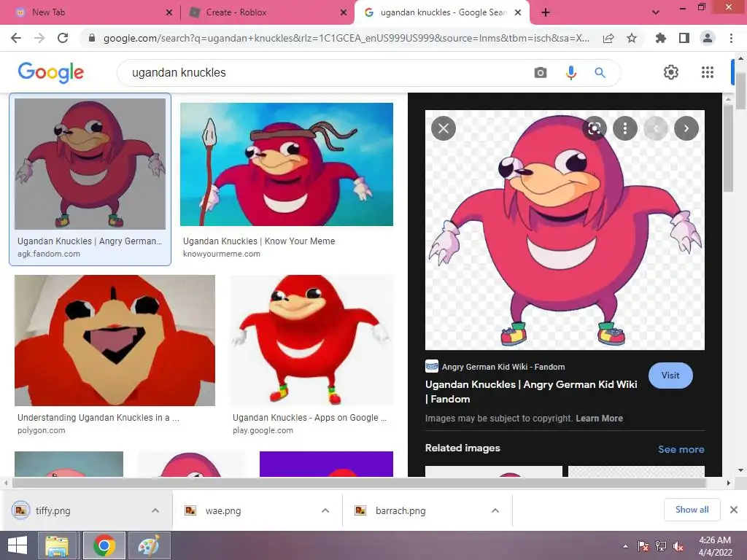Open Angry German Kid Wiki title link
Image resolution: width=747 pixels, height=560 pixels.
tap(531, 392)
